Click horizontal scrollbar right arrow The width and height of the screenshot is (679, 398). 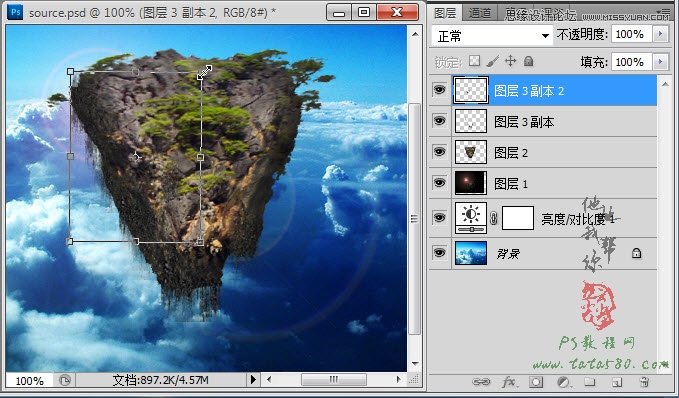click(x=398, y=380)
